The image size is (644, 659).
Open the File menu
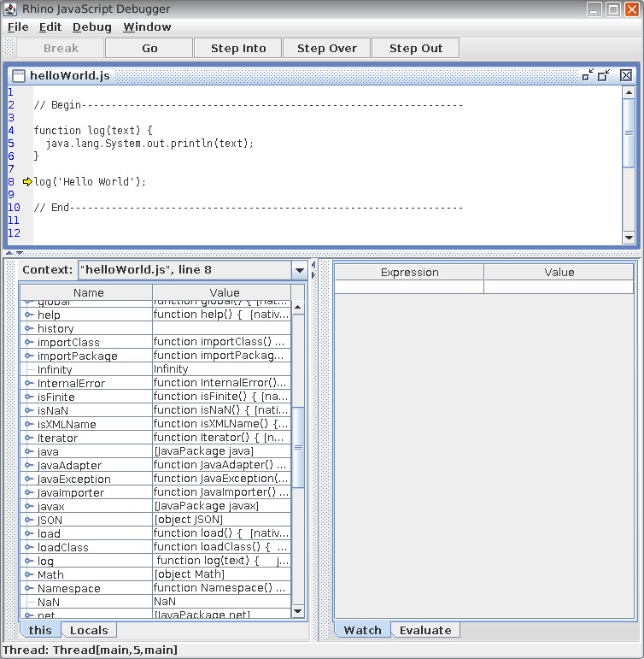click(18, 26)
